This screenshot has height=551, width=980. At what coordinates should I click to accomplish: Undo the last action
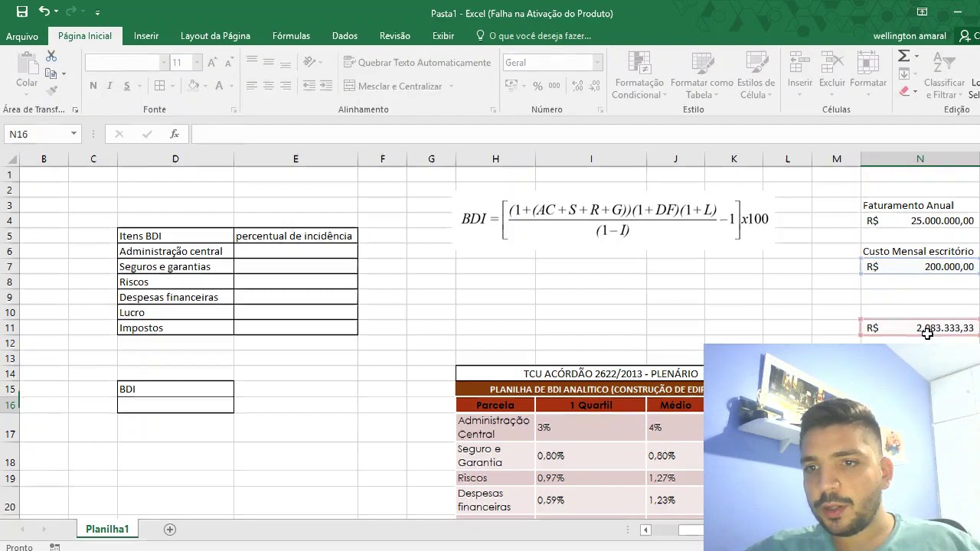pyautogui.click(x=44, y=12)
